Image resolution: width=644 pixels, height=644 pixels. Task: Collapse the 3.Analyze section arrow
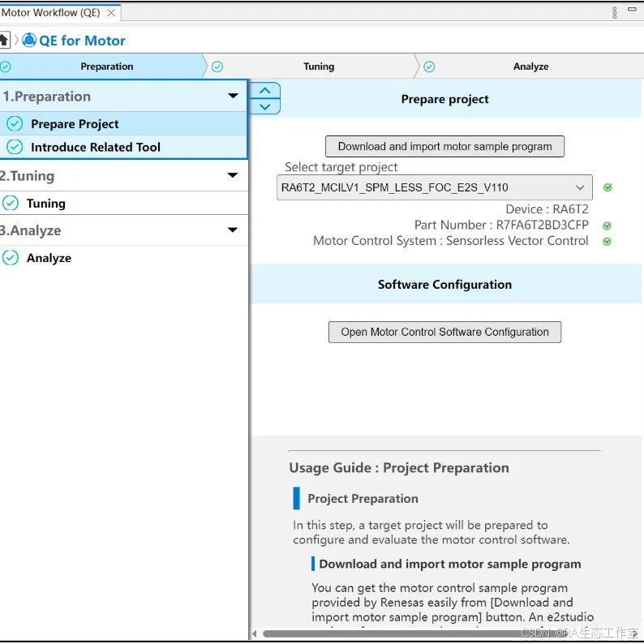click(233, 230)
